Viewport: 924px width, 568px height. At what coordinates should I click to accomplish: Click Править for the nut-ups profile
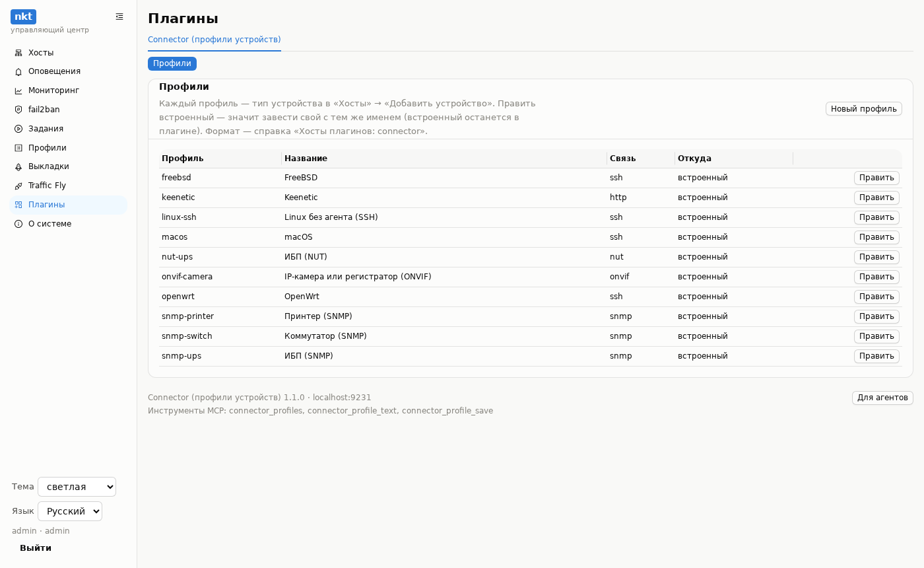coord(876,257)
